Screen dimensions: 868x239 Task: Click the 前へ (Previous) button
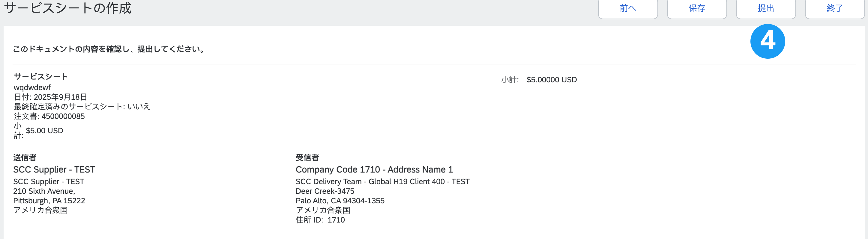coord(627,8)
